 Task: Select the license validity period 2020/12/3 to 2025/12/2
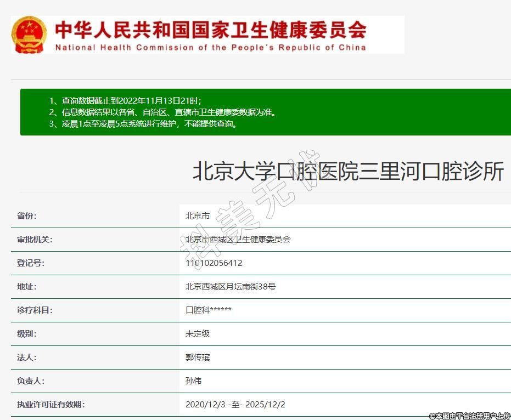coord(235,405)
